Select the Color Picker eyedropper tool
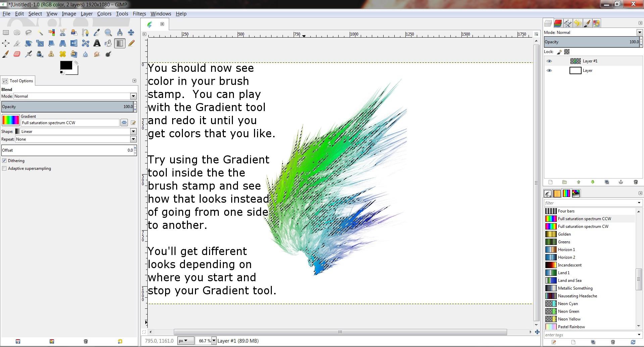This screenshot has width=644, height=347. (97, 33)
